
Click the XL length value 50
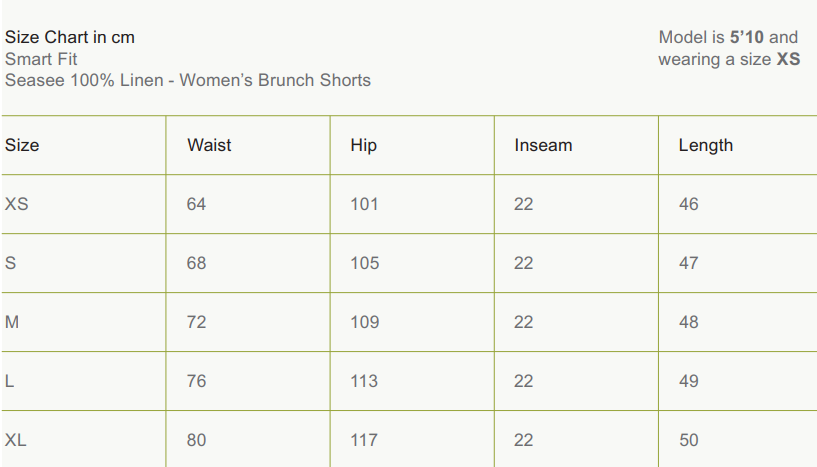click(x=688, y=440)
